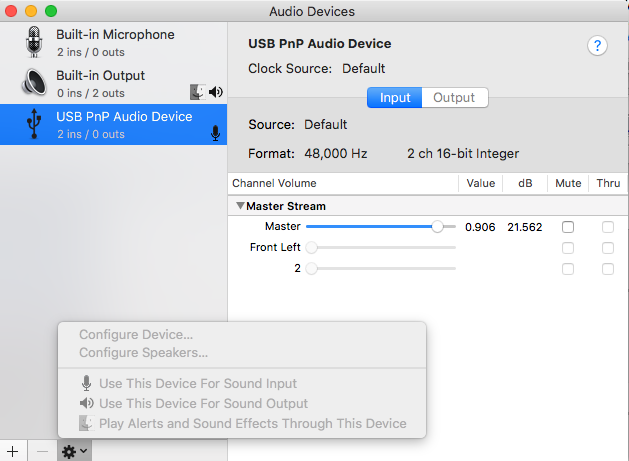This screenshot has width=629, height=461.
Task: Click the USB PnP Audio Device icon
Action: [34, 124]
